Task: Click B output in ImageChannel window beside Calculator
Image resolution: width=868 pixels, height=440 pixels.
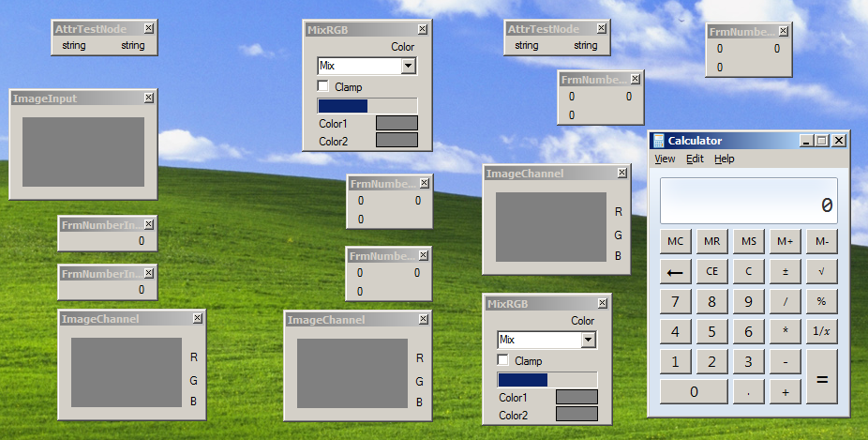Action: point(619,256)
